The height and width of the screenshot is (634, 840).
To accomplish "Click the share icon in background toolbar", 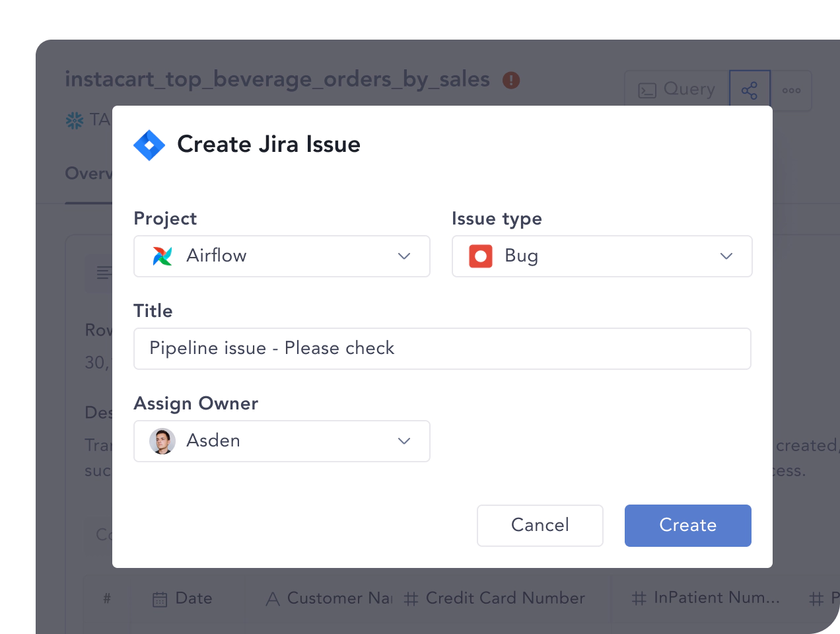I will (750, 90).
